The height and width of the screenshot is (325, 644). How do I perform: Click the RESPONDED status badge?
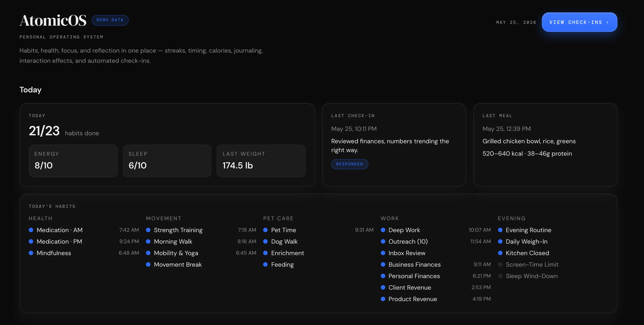349,164
